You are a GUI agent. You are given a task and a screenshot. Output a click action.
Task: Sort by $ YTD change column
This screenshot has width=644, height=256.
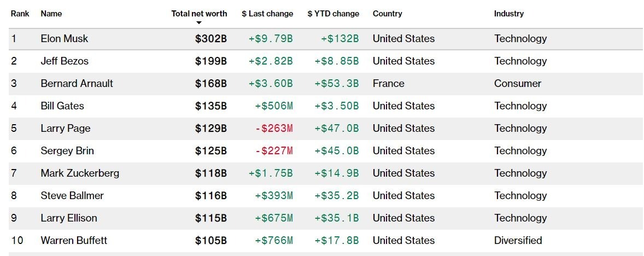pos(333,14)
